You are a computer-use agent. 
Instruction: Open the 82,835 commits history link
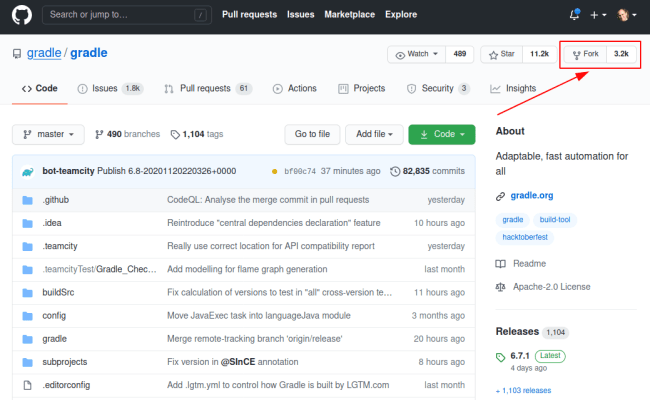tap(427, 171)
